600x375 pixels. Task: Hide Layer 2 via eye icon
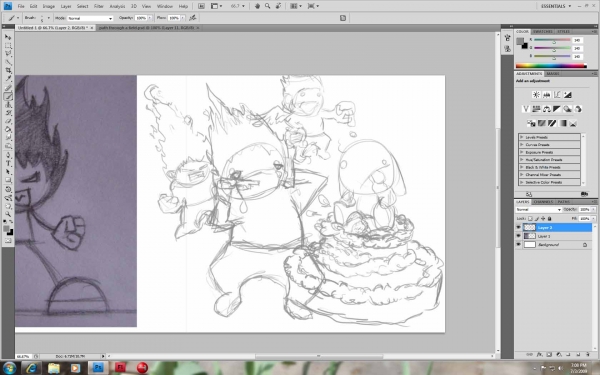pyautogui.click(x=518, y=227)
